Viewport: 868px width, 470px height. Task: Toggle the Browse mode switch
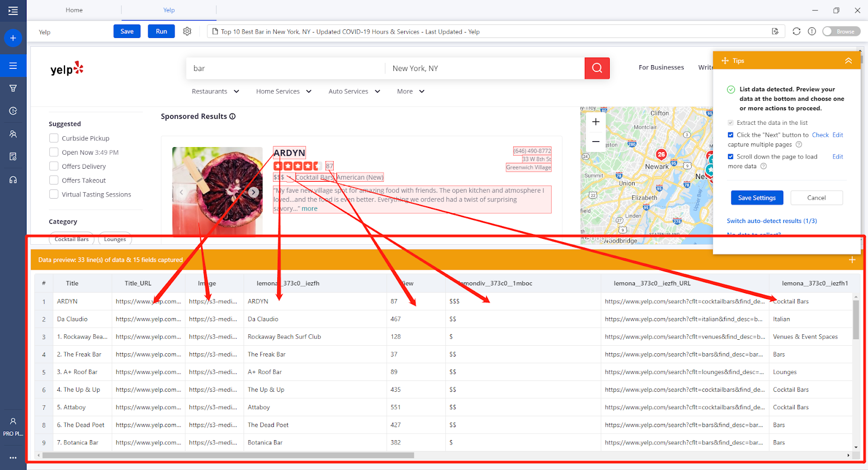[x=841, y=31]
